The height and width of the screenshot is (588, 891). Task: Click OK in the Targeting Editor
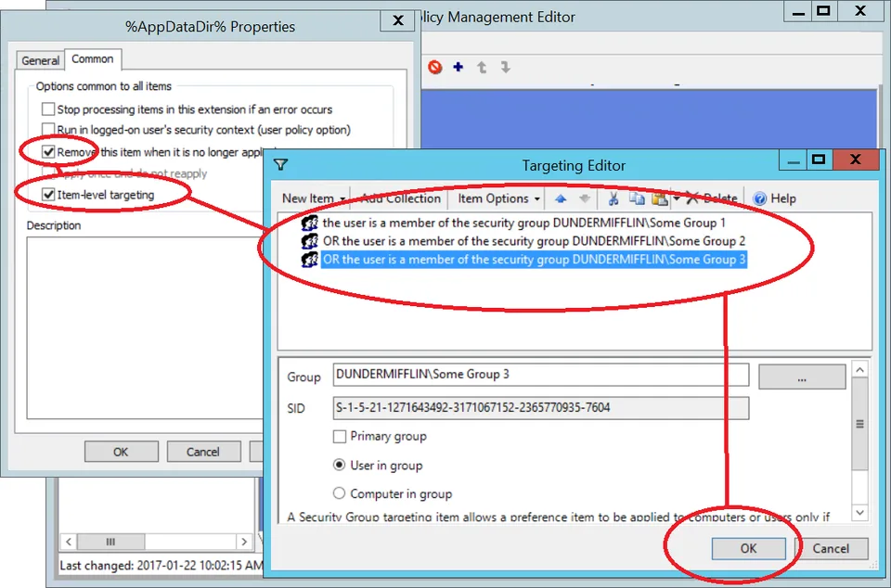[748, 548]
